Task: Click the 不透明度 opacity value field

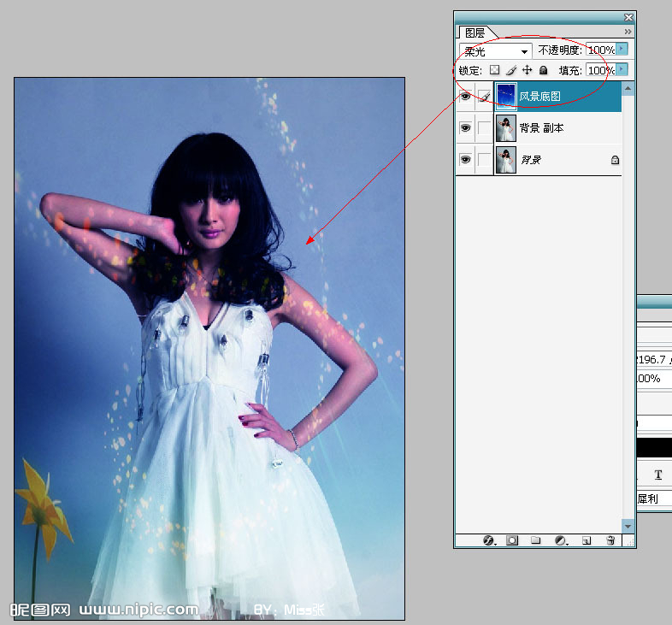Action: coord(601,50)
